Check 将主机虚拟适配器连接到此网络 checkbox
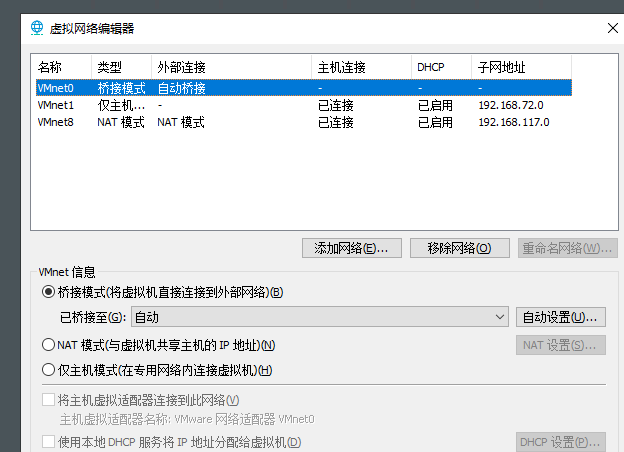Screen dimensions: 624x452 click(x=49, y=400)
